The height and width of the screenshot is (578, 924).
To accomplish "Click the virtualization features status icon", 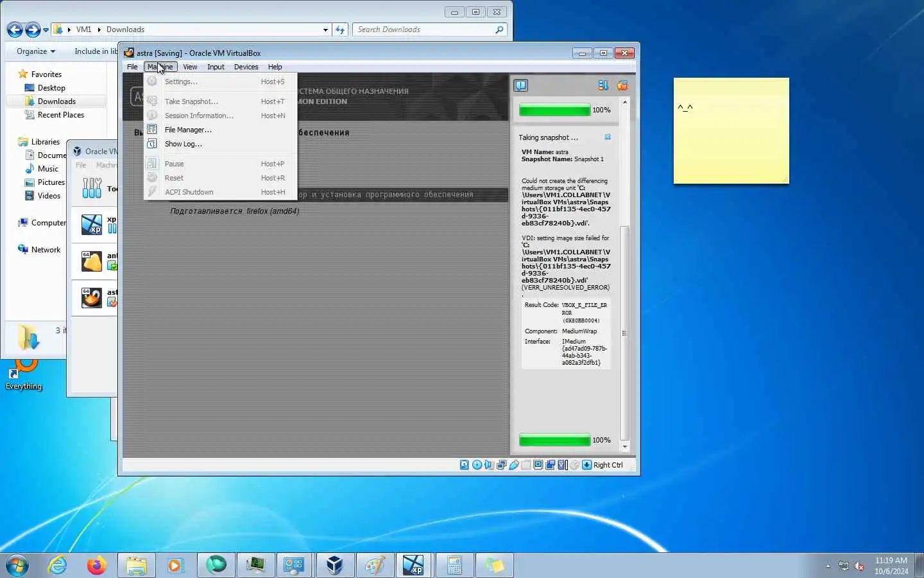I will click(x=562, y=465).
